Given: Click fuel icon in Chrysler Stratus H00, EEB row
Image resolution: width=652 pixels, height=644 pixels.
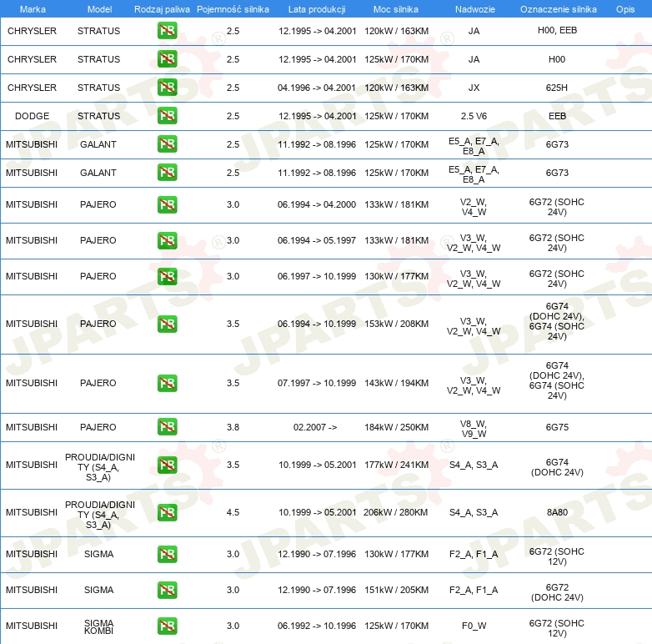Looking at the screenshot, I should 167,30.
